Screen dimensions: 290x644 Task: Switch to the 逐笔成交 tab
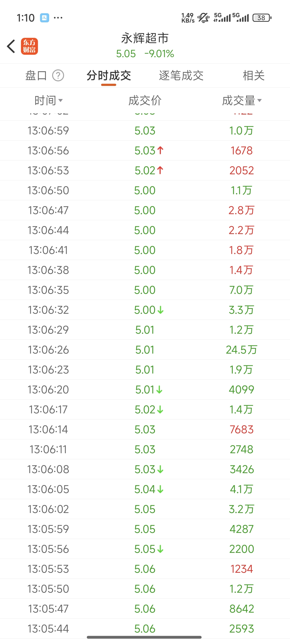pos(181,75)
